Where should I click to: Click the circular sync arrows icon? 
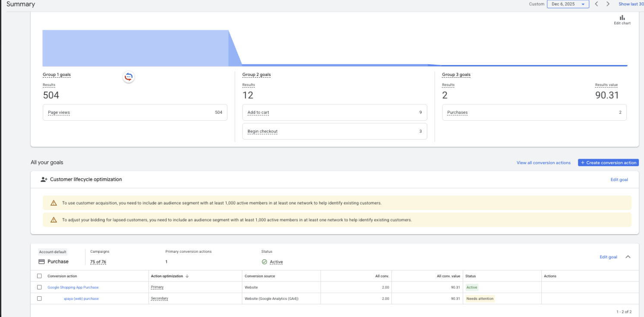point(129,77)
